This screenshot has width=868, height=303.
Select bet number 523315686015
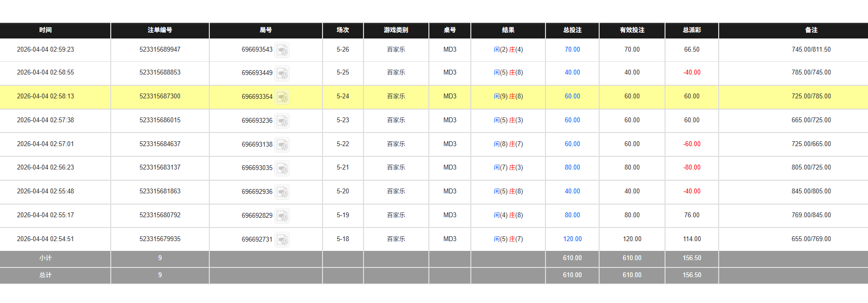coord(160,120)
